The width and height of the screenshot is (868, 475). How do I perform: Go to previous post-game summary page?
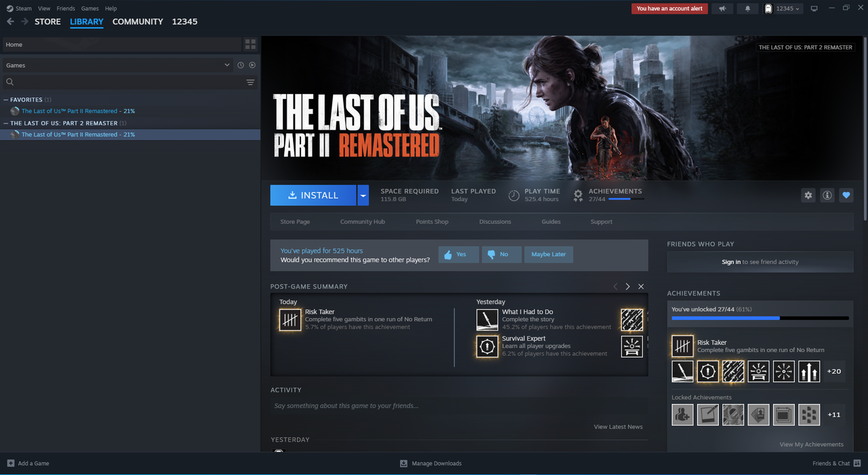click(615, 287)
